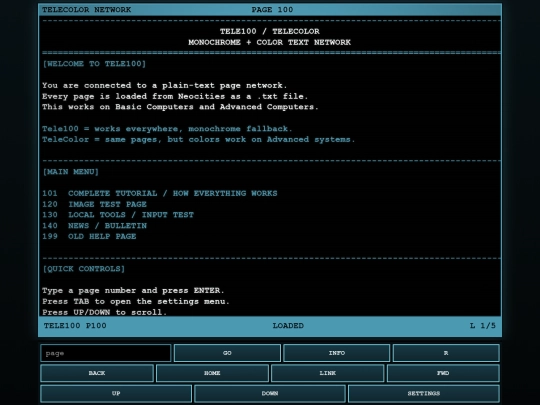Click the UP scroll button

pyautogui.click(x=116, y=394)
